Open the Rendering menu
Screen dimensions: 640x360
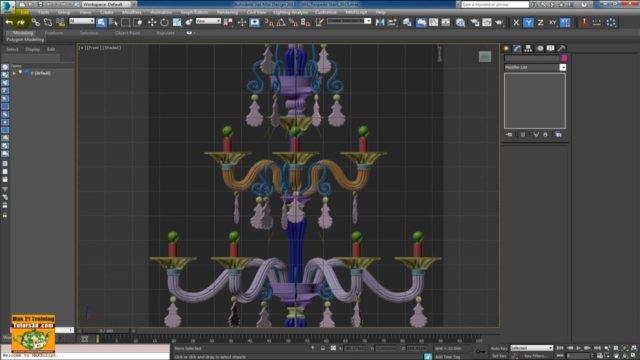pos(227,12)
